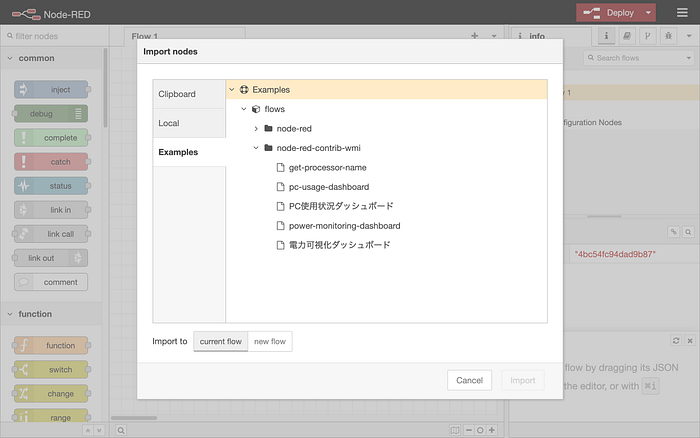Open the sidebar tabs dropdown arrow
Image resolution: width=700 pixels, height=438 pixels.
click(689, 36)
